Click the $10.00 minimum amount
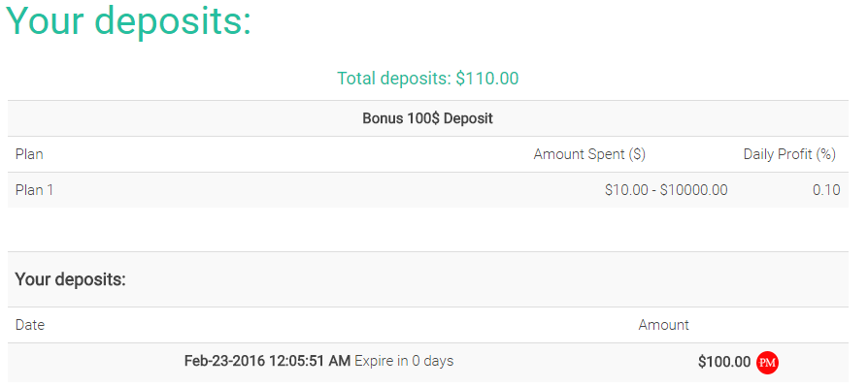Screen dimensions: 868x388 pos(626,190)
